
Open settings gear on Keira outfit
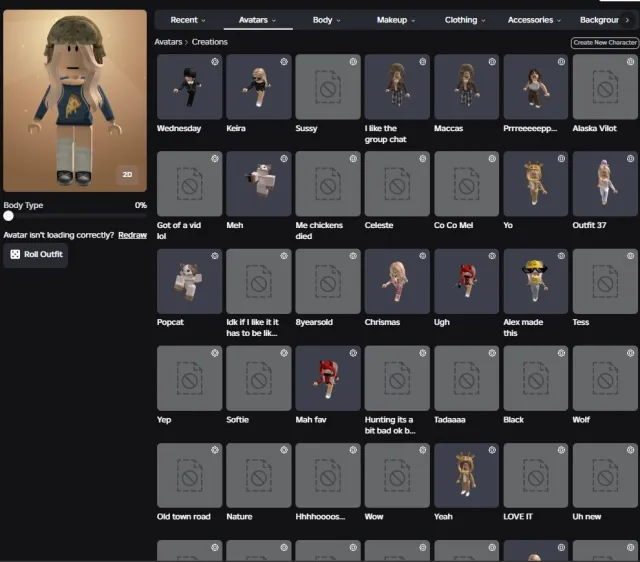(284, 62)
